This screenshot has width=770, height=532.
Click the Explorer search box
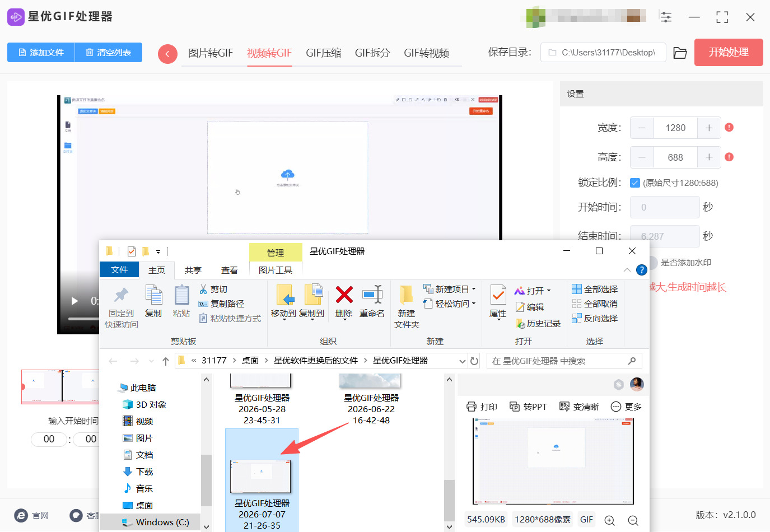(x=564, y=361)
